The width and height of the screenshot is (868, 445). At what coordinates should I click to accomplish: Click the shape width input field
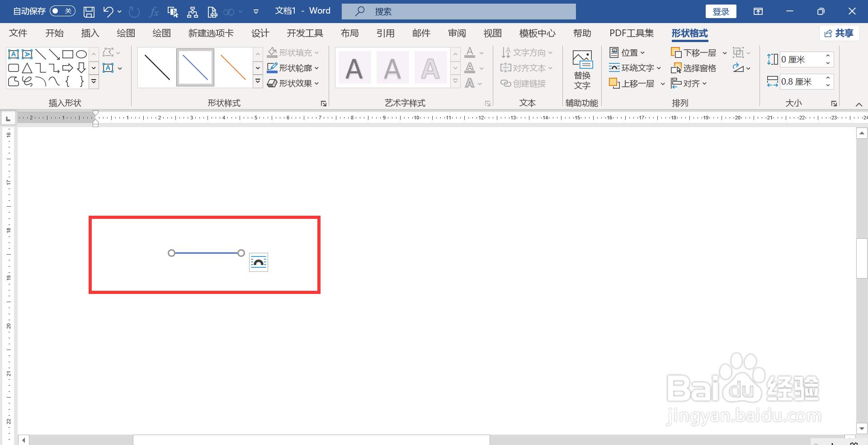click(x=801, y=82)
